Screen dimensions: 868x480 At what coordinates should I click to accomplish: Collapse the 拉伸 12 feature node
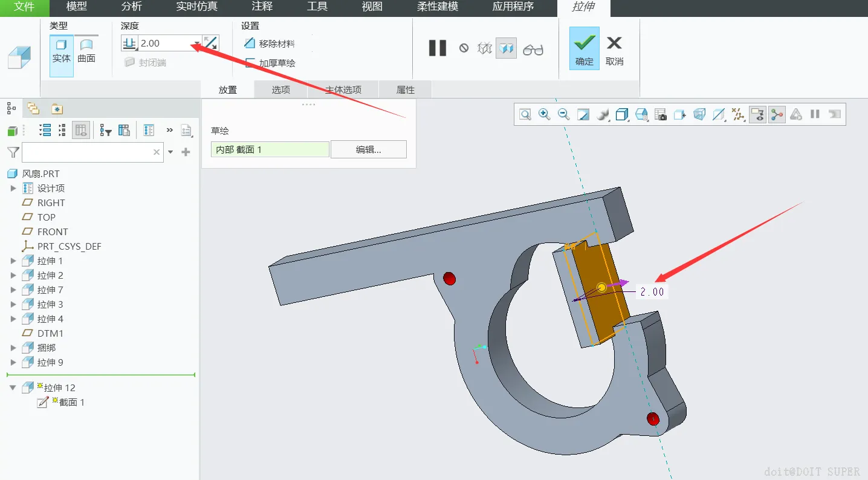click(13, 388)
